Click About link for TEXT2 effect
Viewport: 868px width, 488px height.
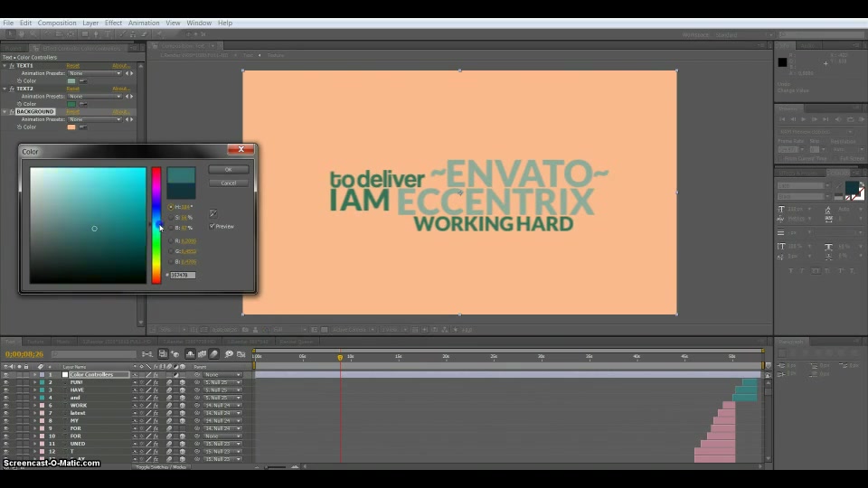point(121,89)
